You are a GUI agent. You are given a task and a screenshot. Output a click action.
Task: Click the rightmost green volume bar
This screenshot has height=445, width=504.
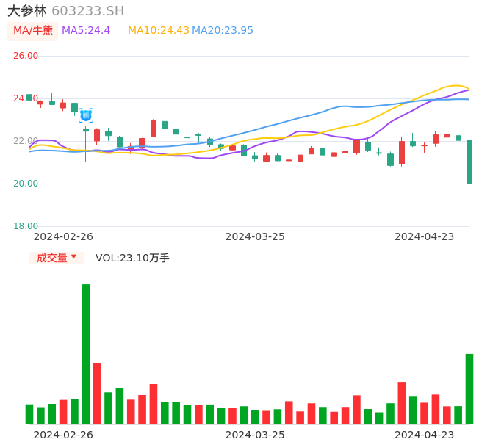[469, 389]
